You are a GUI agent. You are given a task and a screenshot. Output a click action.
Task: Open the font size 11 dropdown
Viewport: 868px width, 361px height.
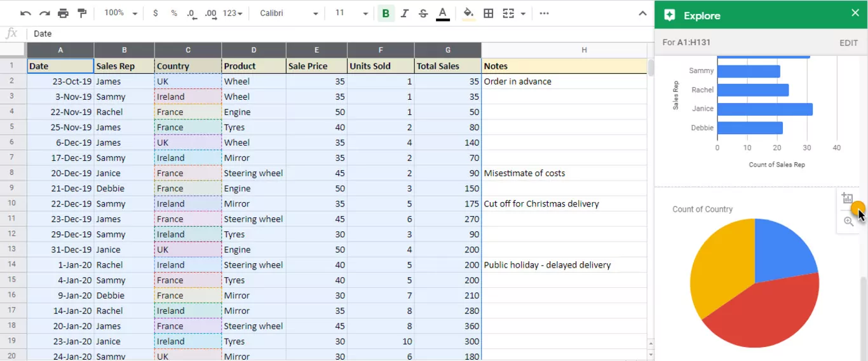tap(351, 13)
